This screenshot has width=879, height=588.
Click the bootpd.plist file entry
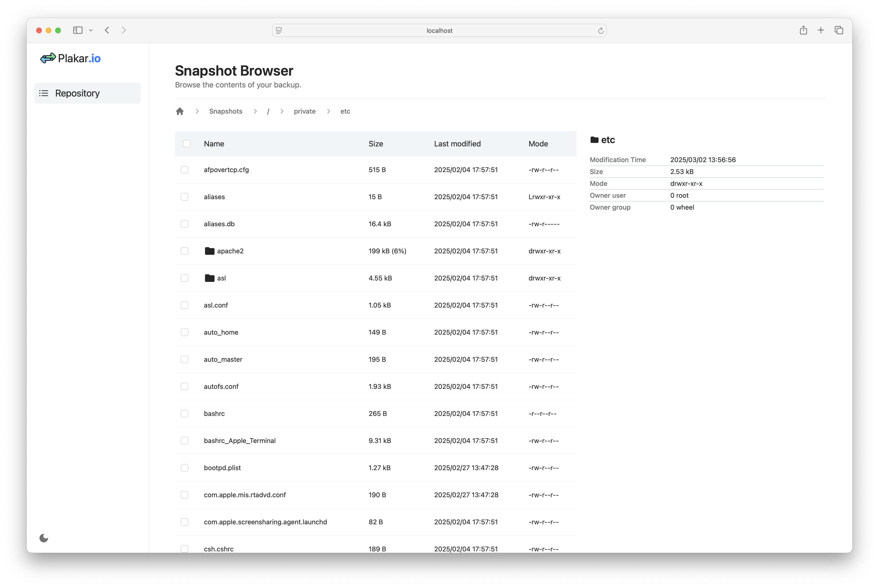pos(222,468)
